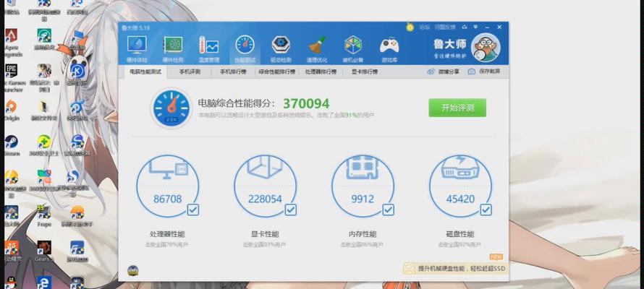Click the 内存性能 label
This screenshot has height=289, width=644.
click(x=363, y=235)
